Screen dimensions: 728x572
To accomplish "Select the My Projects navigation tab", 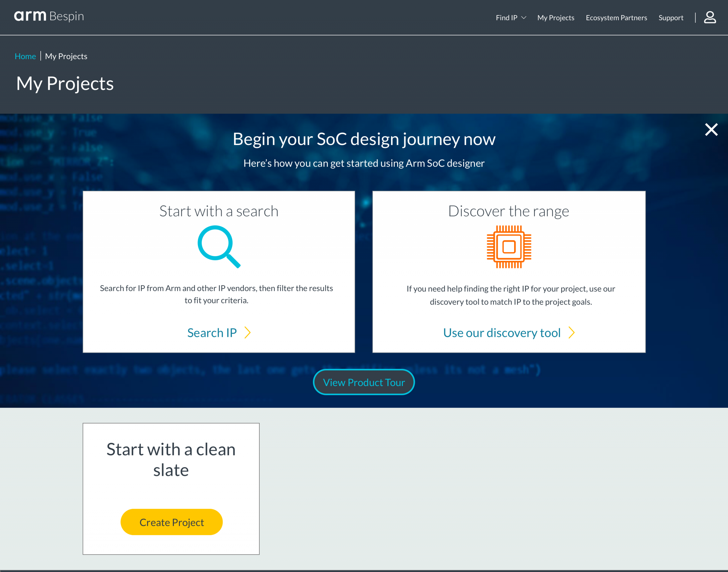I will [555, 17].
